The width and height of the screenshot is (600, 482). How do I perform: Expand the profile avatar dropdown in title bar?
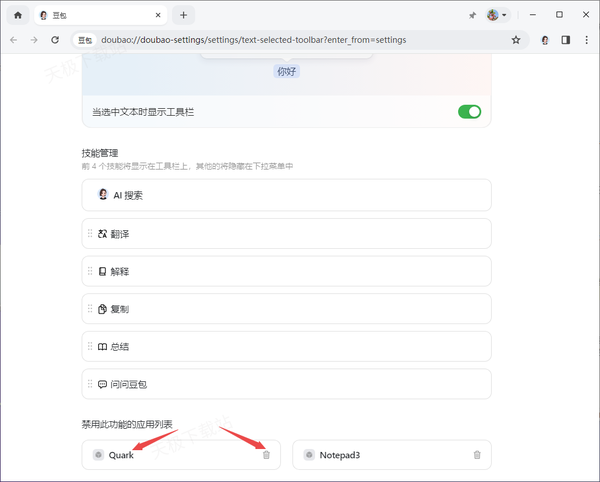[x=497, y=15]
